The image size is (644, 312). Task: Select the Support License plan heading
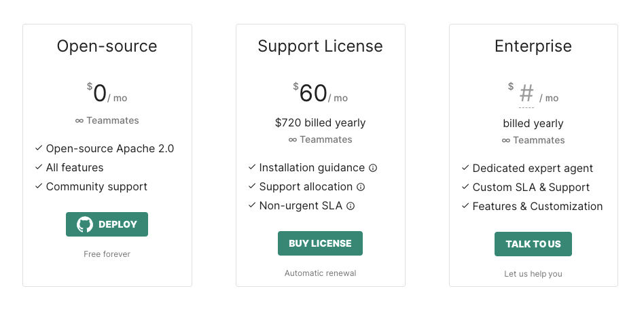[321, 46]
